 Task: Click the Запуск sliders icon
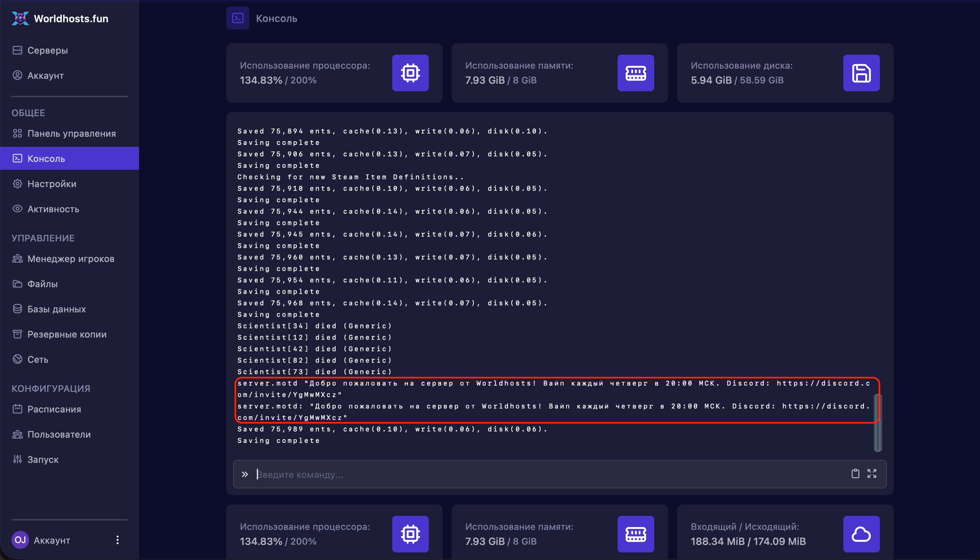[17, 459]
